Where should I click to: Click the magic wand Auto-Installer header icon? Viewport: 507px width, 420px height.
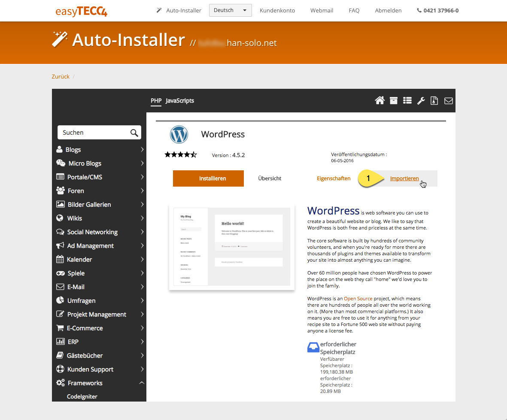[x=60, y=39]
